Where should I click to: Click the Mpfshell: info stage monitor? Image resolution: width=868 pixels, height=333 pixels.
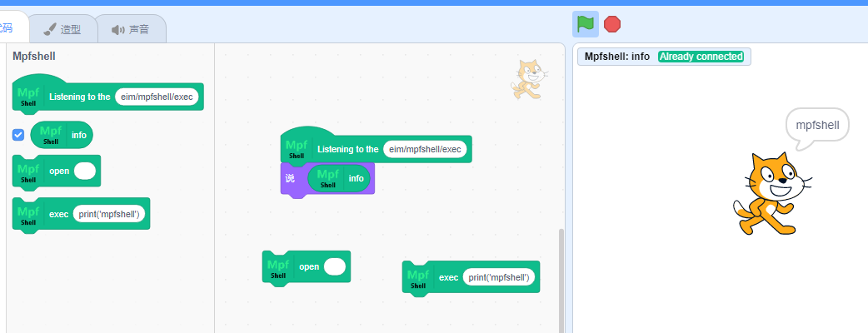(x=664, y=57)
